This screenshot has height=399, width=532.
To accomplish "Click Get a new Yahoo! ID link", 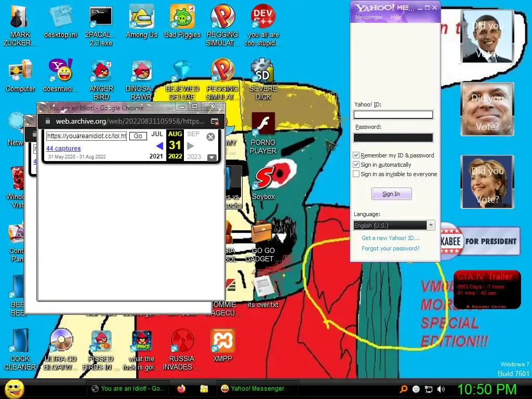I will coord(391,238).
